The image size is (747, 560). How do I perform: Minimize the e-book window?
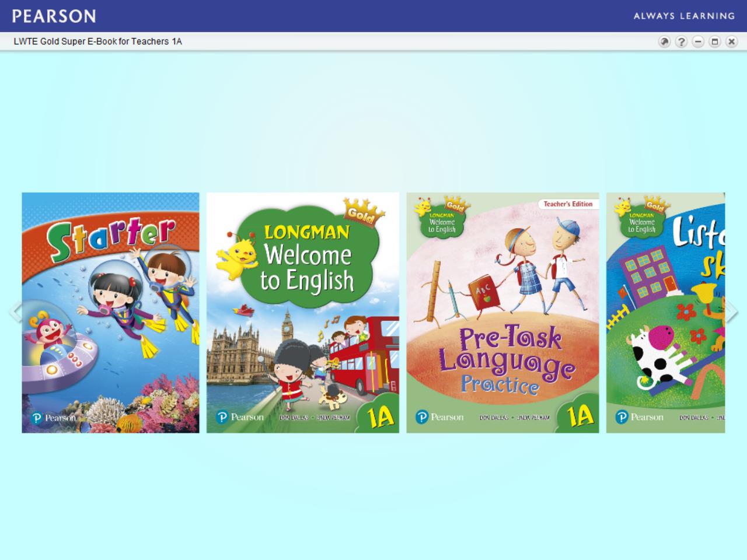[x=698, y=41]
